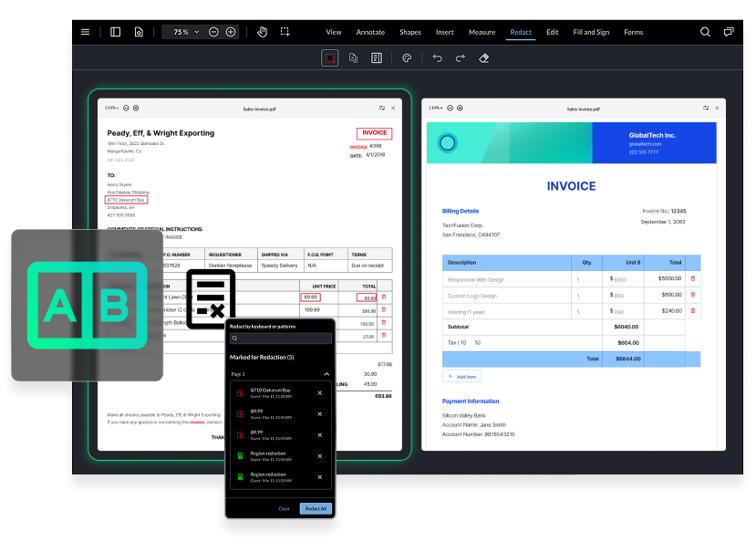
Task: Remove the 8710 Oakarum Bay redaction
Action: pyautogui.click(x=320, y=393)
